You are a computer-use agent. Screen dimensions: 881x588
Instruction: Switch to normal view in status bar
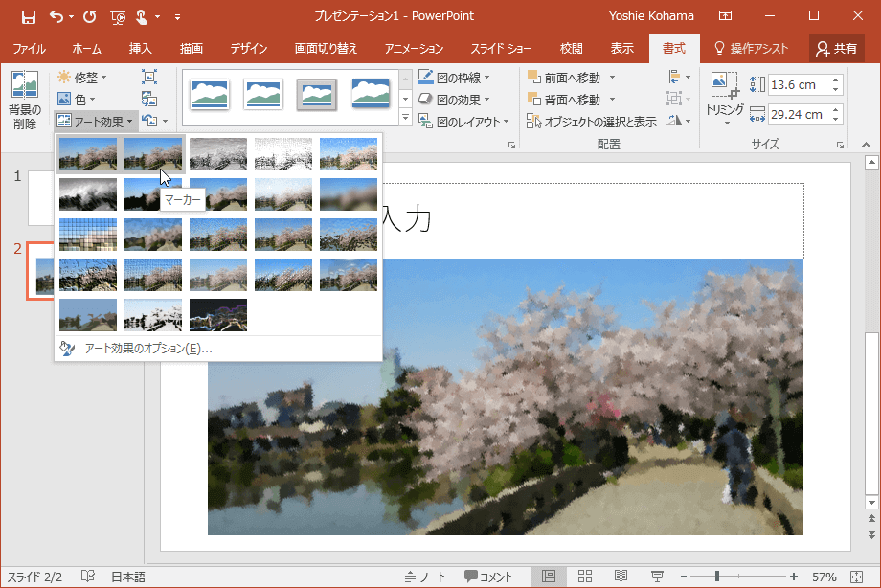click(549, 577)
